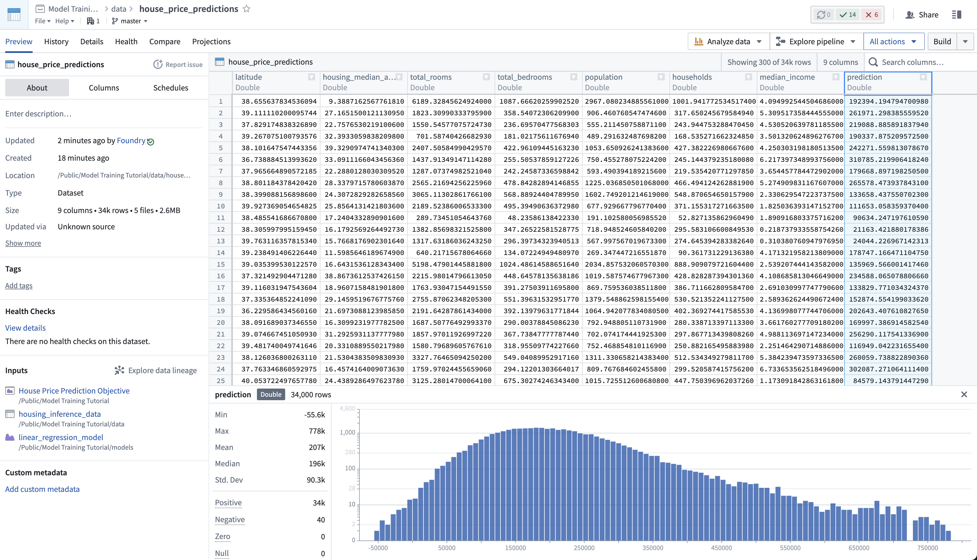Click the Build button
This screenshot has width=977, height=560.
pyautogui.click(x=942, y=41)
